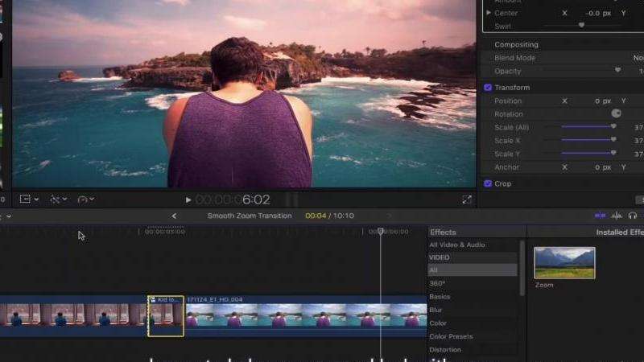Expand the Center parameter disclosure triangle
644x362 pixels.
(489, 13)
